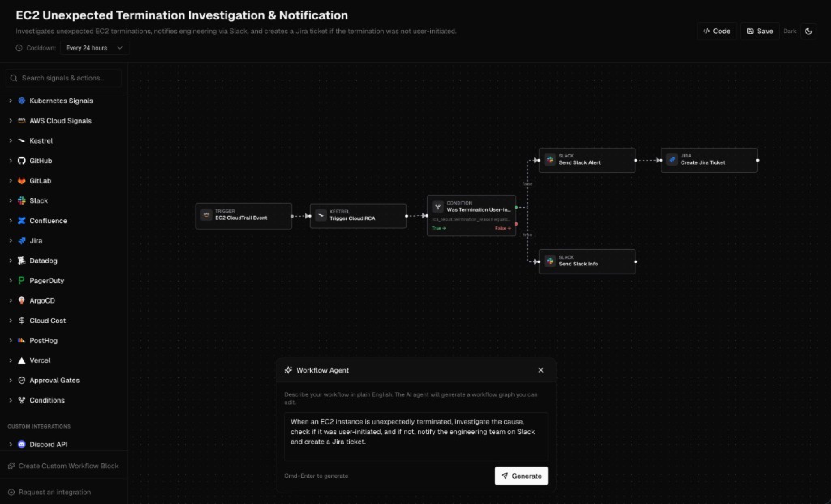Click the PostHog icon
The width and height of the screenshot is (831, 504).
pyautogui.click(x=22, y=340)
